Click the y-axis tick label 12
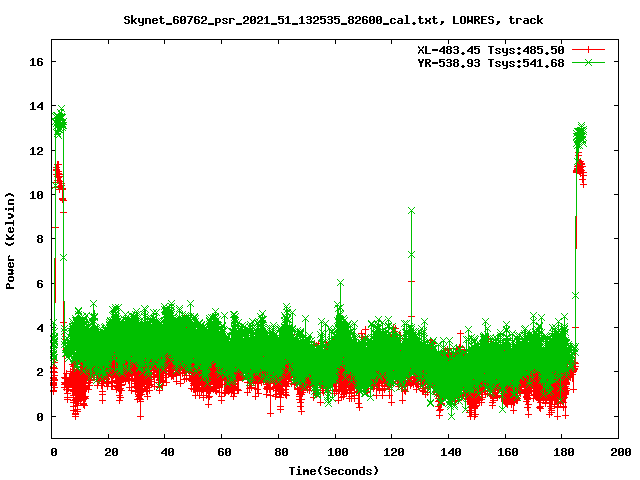 click(x=36, y=151)
